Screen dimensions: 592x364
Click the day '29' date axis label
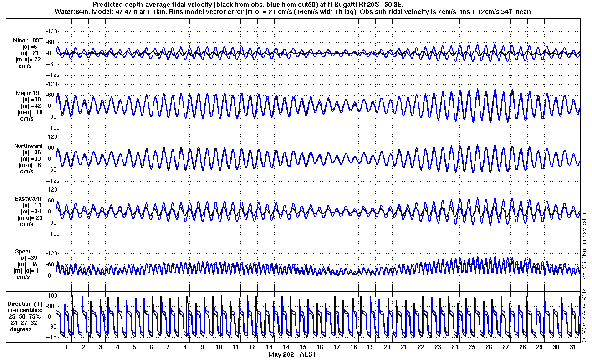(x=539, y=347)
